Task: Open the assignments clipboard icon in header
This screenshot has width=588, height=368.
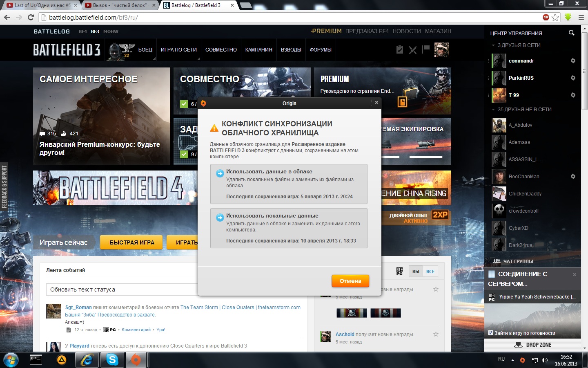Action: tap(400, 49)
